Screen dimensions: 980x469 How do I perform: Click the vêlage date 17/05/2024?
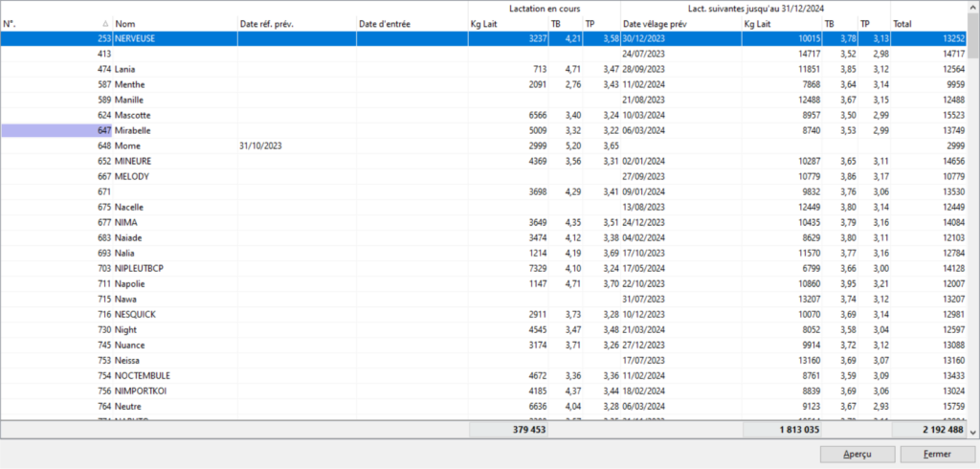coord(644,268)
